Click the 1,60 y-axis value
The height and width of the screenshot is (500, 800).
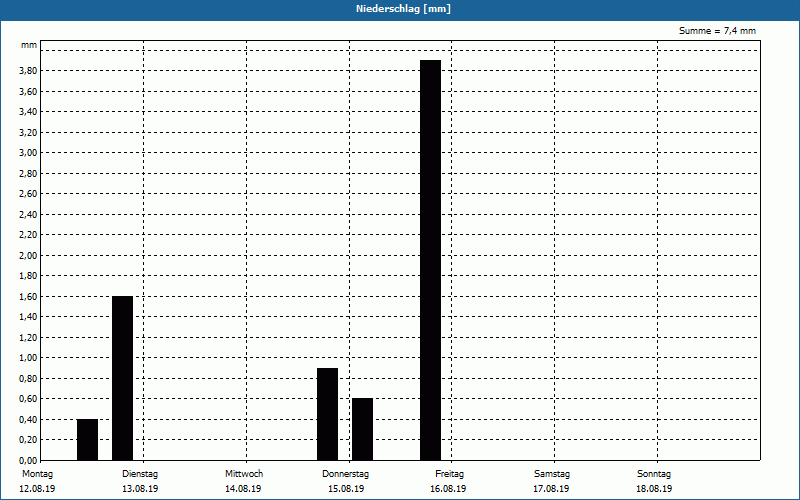click(x=28, y=296)
